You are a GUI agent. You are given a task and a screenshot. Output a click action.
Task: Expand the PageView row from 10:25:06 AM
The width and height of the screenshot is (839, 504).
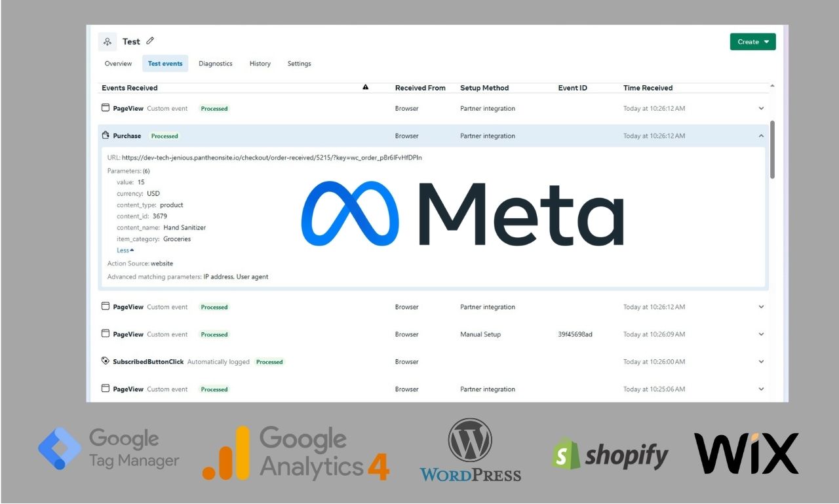coord(761,389)
